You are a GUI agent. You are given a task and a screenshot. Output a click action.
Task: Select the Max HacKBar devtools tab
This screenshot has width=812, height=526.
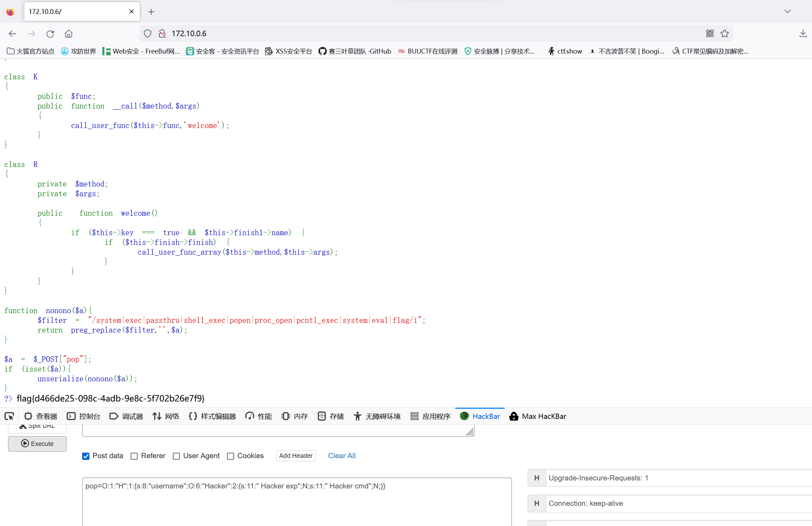click(538, 416)
